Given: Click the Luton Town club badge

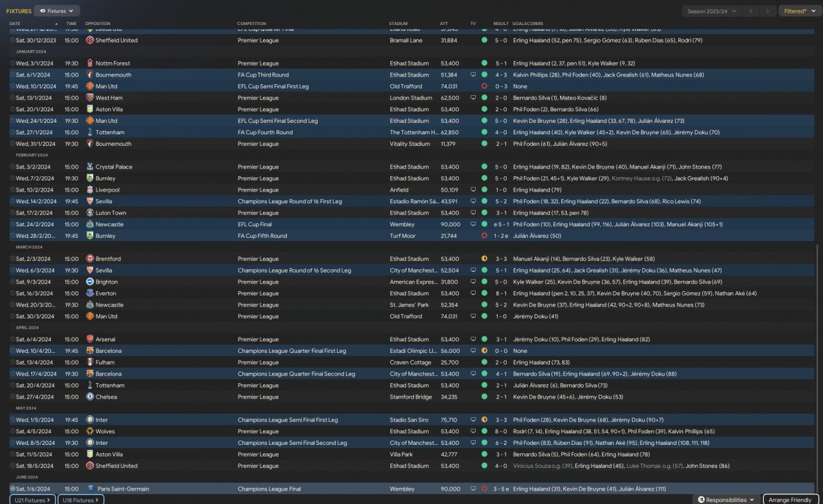Looking at the screenshot, I should pos(90,213).
